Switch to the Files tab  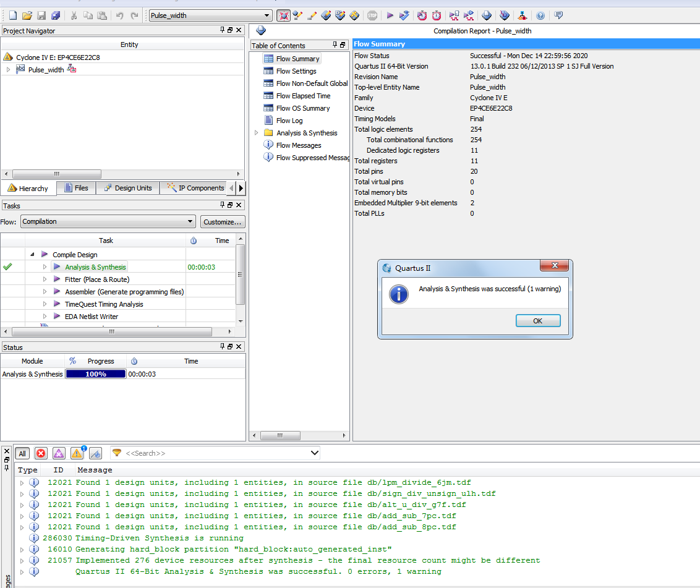76,188
